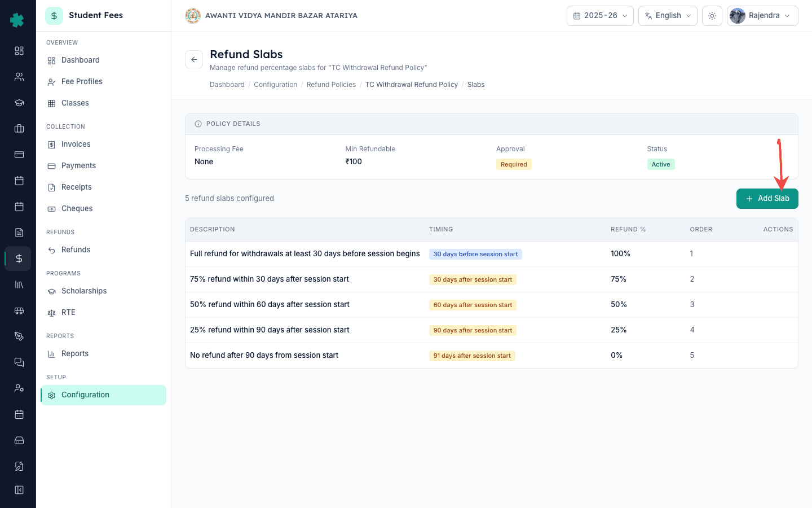The height and width of the screenshot is (508, 812).
Task: Click the Add Slab button
Action: coord(767,199)
